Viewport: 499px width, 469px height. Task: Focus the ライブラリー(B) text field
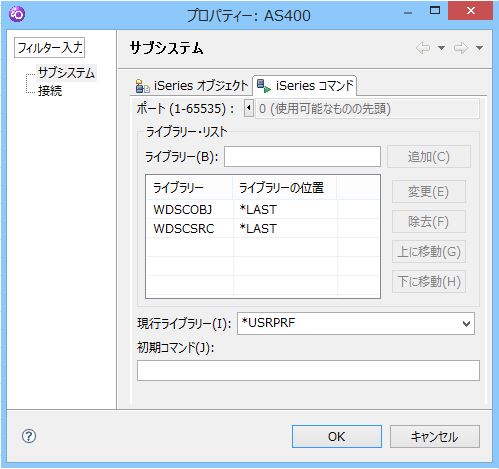point(302,156)
